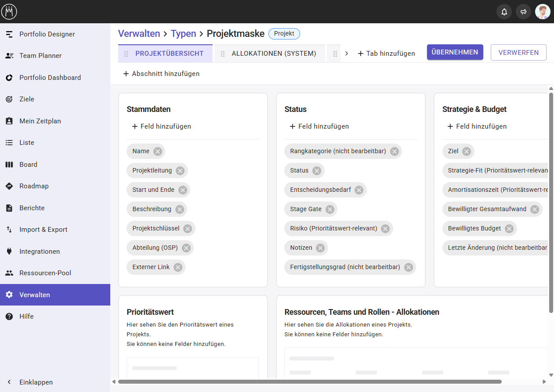Delete the Bewilligtes Budget field chip

(509, 229)
